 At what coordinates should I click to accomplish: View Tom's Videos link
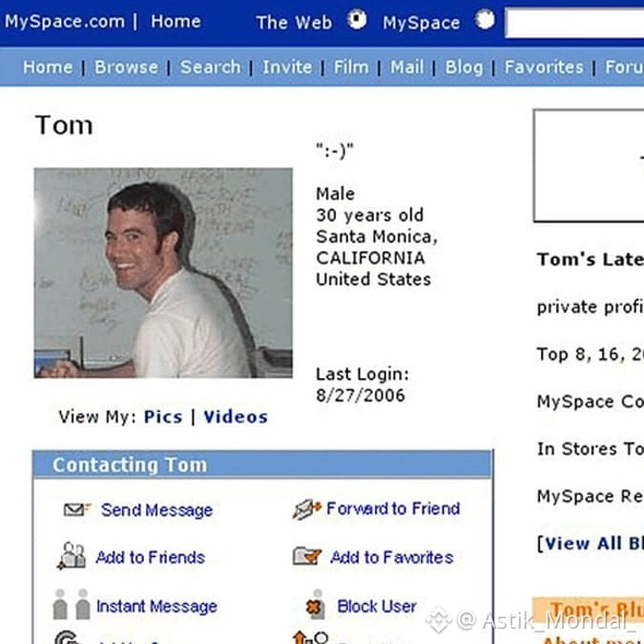(x=236, y=417)
